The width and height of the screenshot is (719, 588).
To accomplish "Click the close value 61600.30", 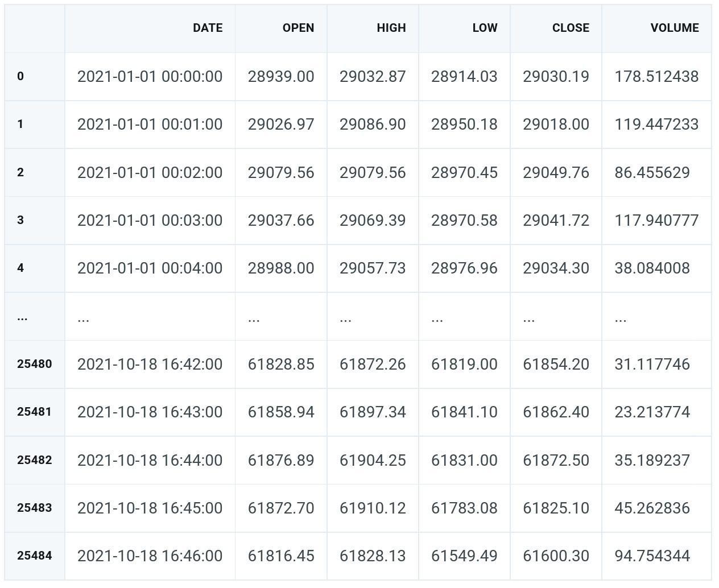I will tap(555, 556).
